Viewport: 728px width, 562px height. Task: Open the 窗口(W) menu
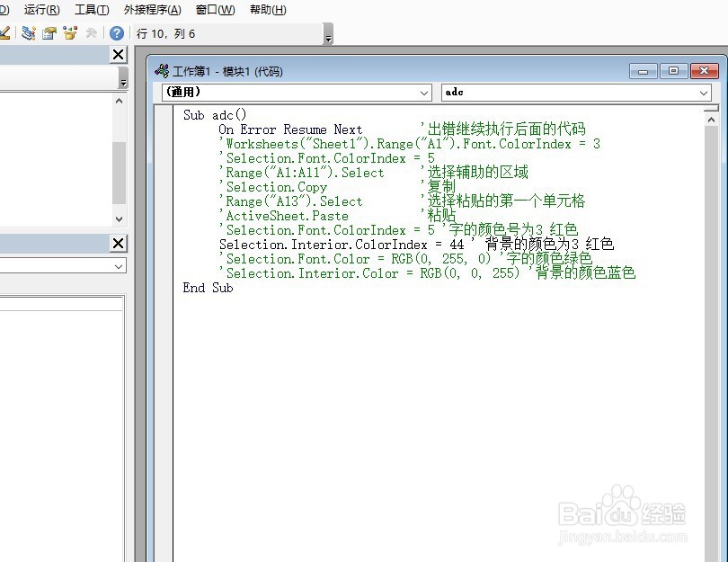pyautogui.click(x=215, y=9)
